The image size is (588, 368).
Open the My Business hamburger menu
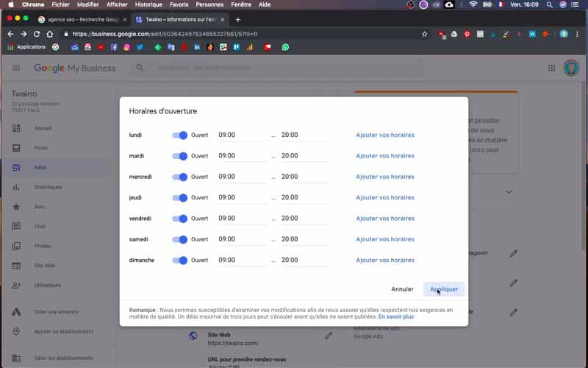pos(16,68)
